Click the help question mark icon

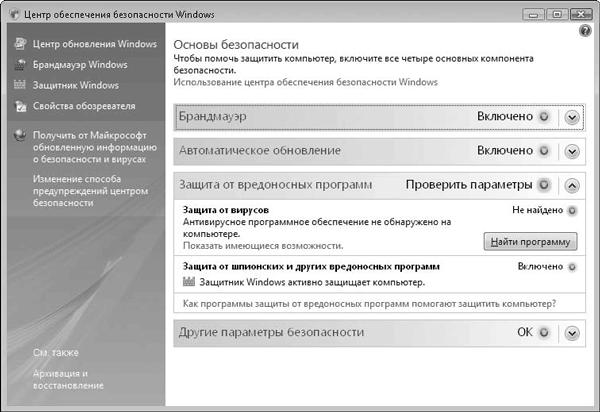[x=585, y=32]
